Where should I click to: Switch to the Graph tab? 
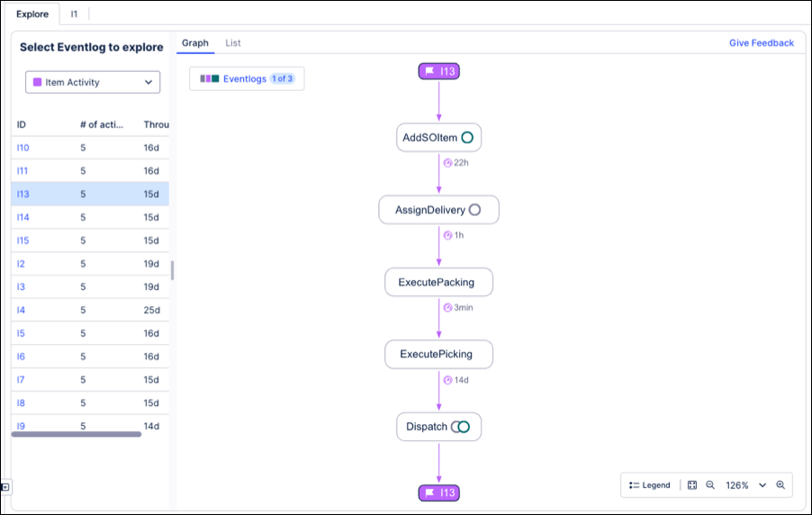(x=195, y=43)
